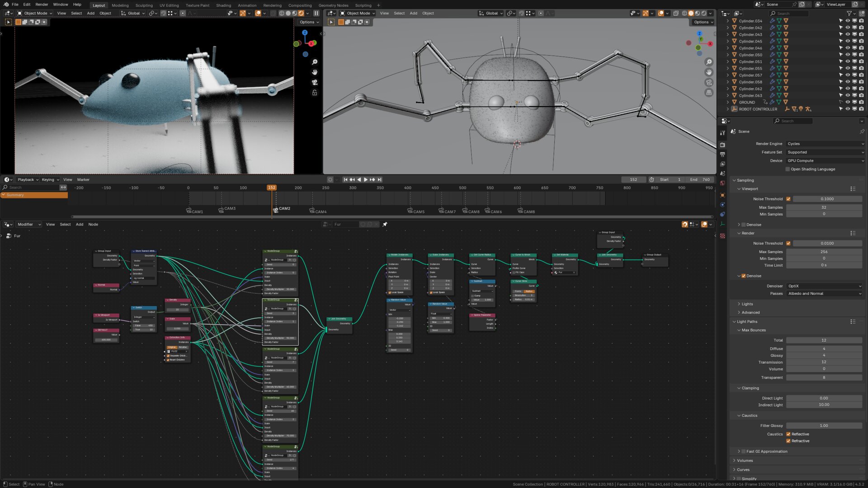Toggle Render Noise Threshold checkbox
Viewport: 868px width, 488px height.
(x=788, y=243)
